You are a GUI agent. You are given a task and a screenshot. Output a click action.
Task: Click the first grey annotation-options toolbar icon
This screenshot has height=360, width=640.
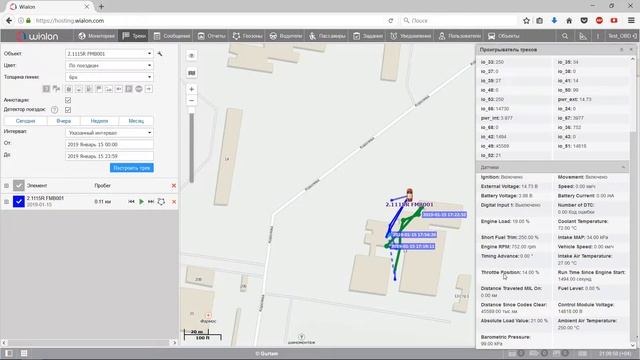click(x=46, y=89)
